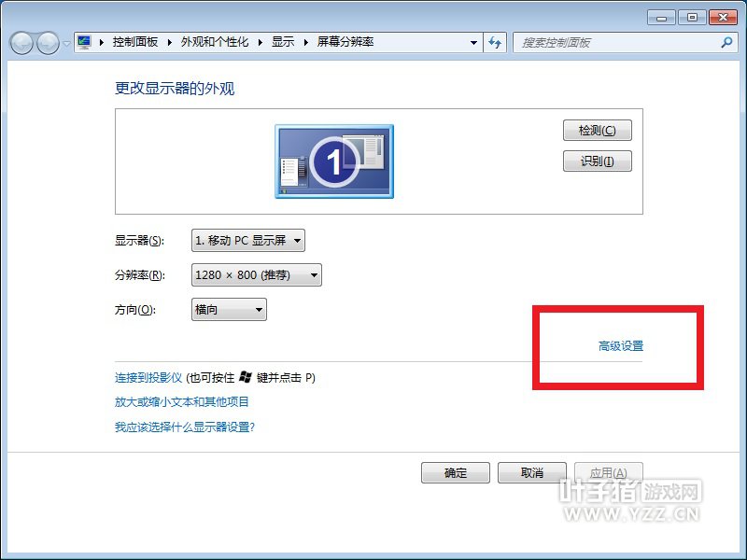747x560 pixels.
Task: Click the Control Panel icon in address bar
Action: coord(85,42)
